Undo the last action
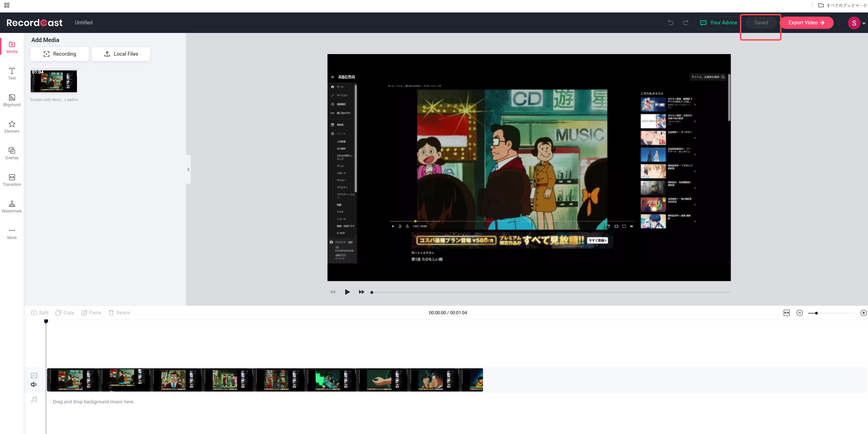This screenshot has height=434, width=868. click(671, 22)
